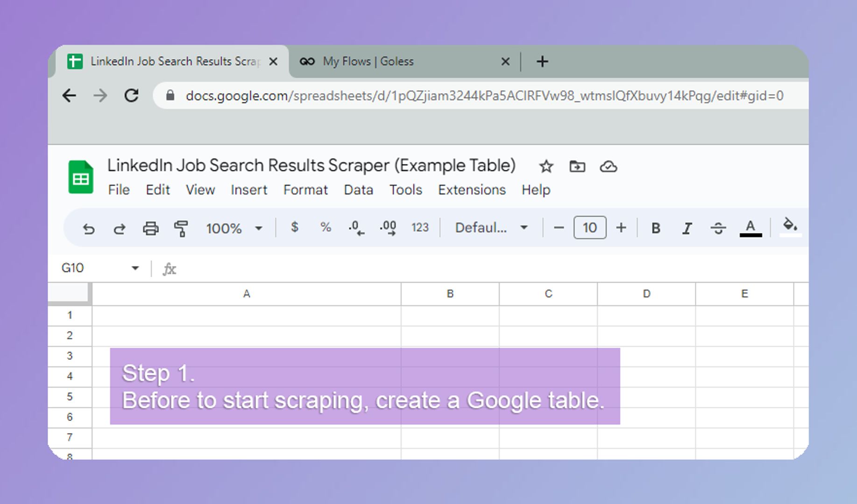Select column D header
857x504 pixels.
[646, 294]
